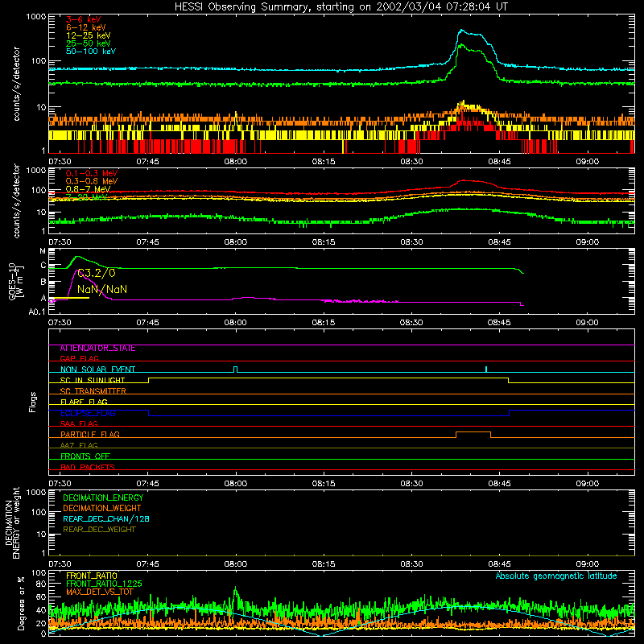
Task: Click the HESSI Observing Summary title
Action: tap(341, 6)
